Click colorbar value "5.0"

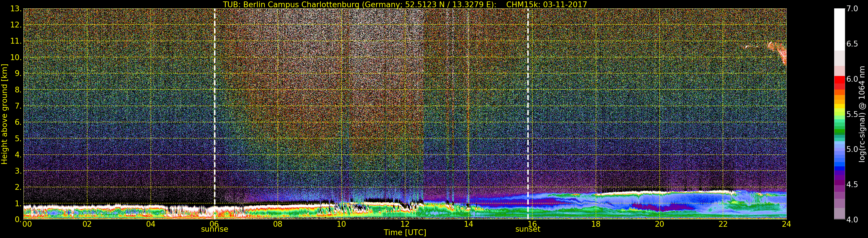click(852, 149)
